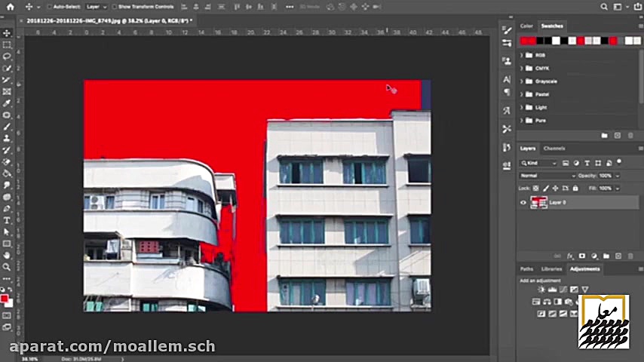Select the History Brush tool
Viewport: 644px width, 362px height.
tap(7, 150)
